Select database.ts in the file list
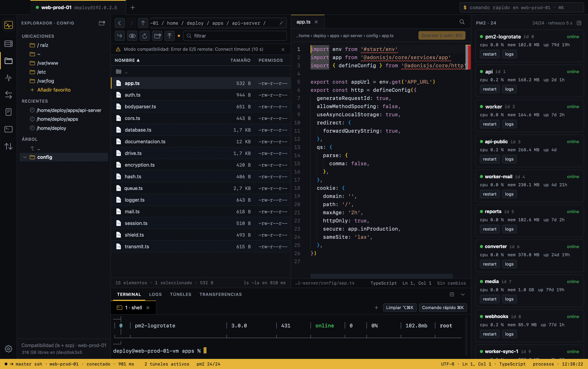 pyautogui.click(x=201, y=130)
